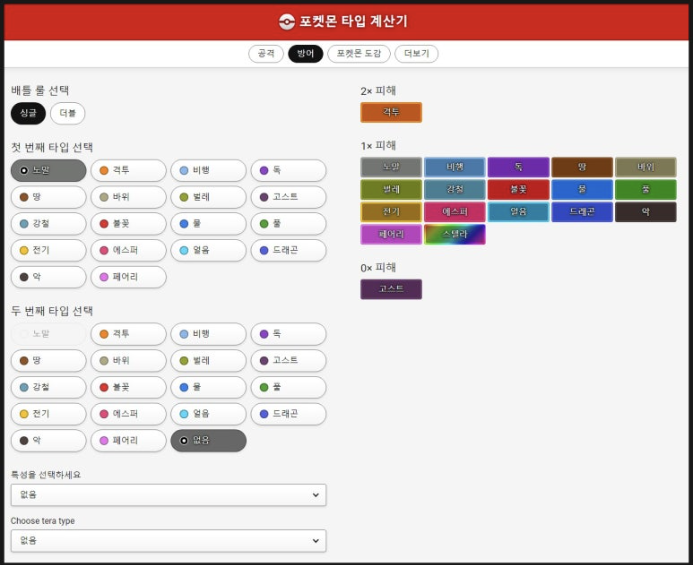Select 풀 as first type
The height and width of the screenshot is (565, 693).
tap(289, 224)
